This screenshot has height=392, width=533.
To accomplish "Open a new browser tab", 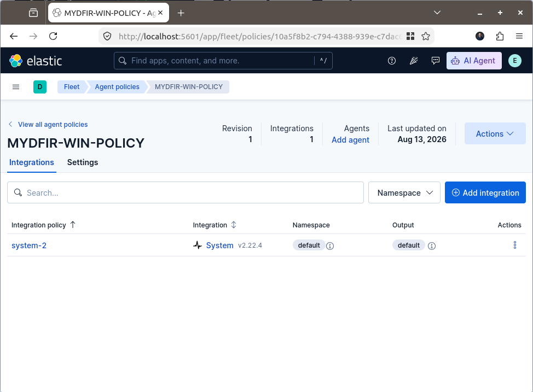I will click(181, 13).
